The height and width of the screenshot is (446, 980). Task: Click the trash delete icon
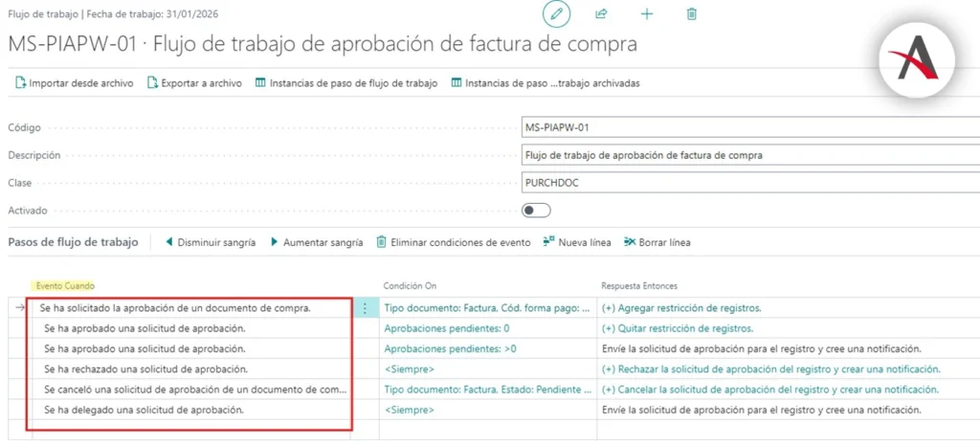(x=692, y=14)
